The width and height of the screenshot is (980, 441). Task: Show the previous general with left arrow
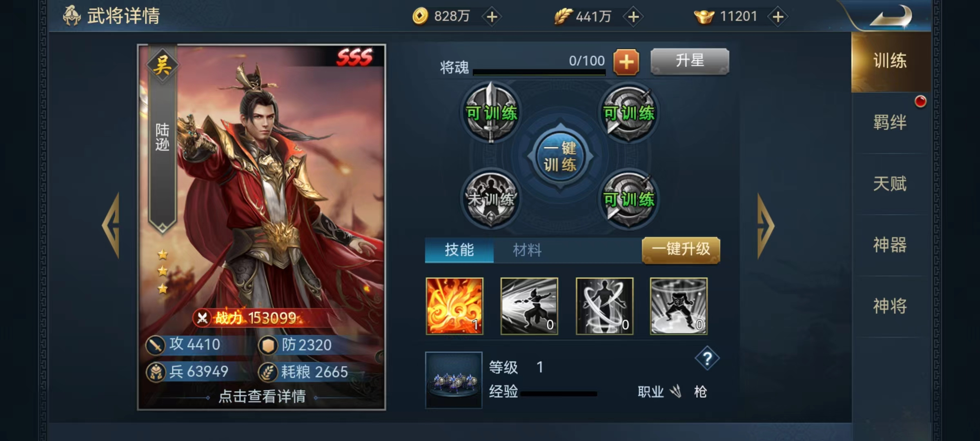111,226
